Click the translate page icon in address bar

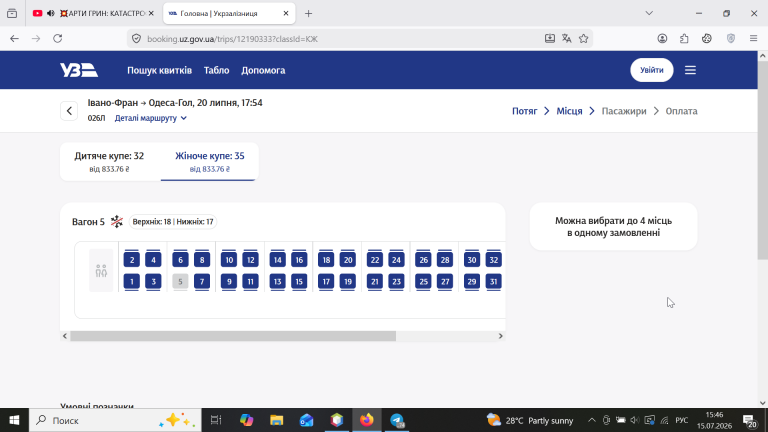567,39
